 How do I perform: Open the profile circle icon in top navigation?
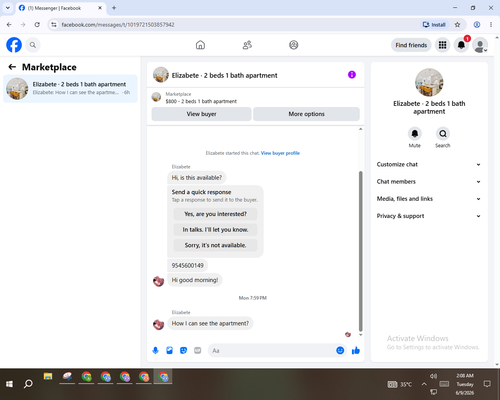coord(294,45)
